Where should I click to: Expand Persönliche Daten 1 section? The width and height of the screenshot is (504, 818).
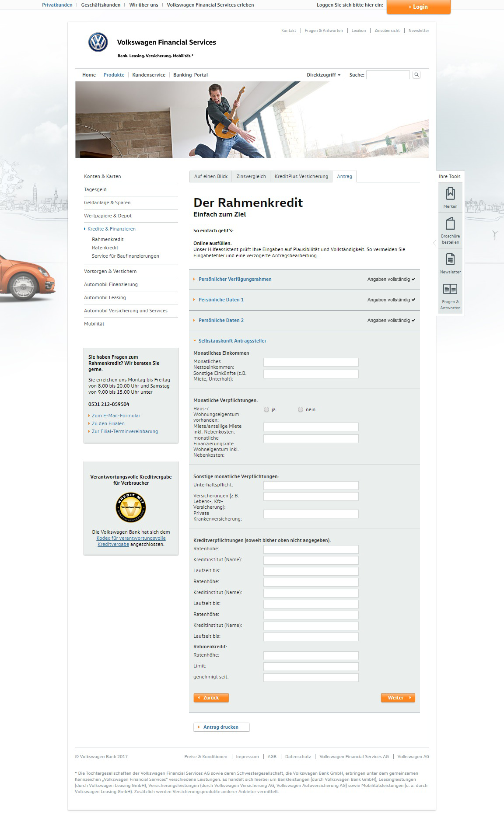click(x=221, y=300)
